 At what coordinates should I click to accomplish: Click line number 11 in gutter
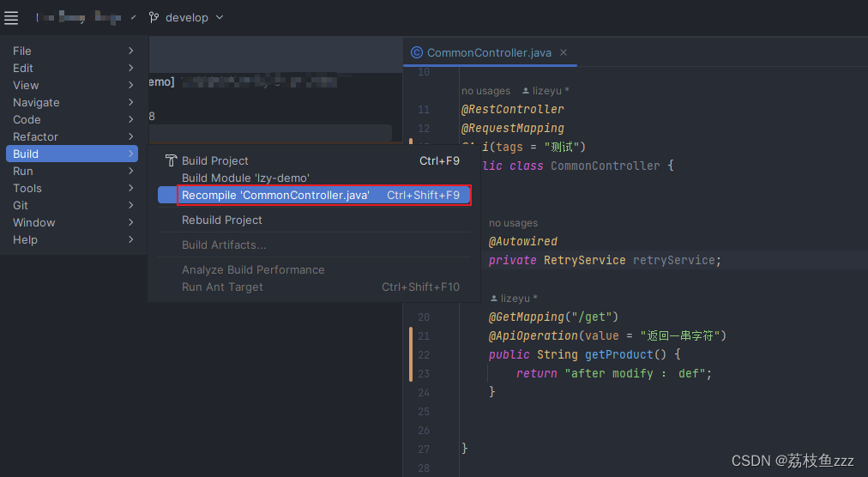[x=424, y=110]
